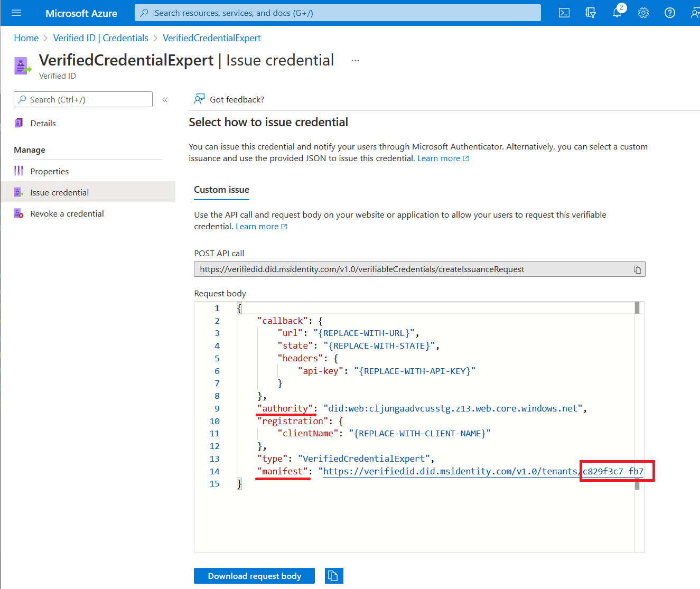The height and width of the screenshot is (589, 700).
Task: Open the Cloud Shell terminal icon
Action: [564, 13]
